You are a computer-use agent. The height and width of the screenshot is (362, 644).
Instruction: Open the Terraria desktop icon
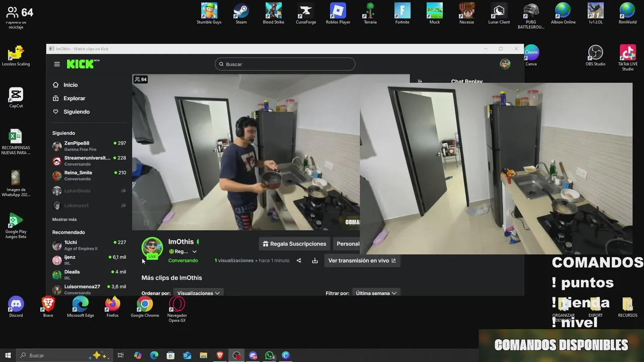pyautogui.click(x=370, y=14)
